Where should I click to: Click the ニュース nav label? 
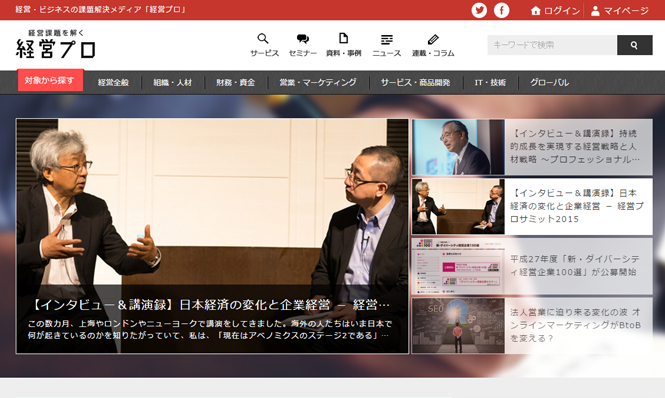[x=386, y=53]
